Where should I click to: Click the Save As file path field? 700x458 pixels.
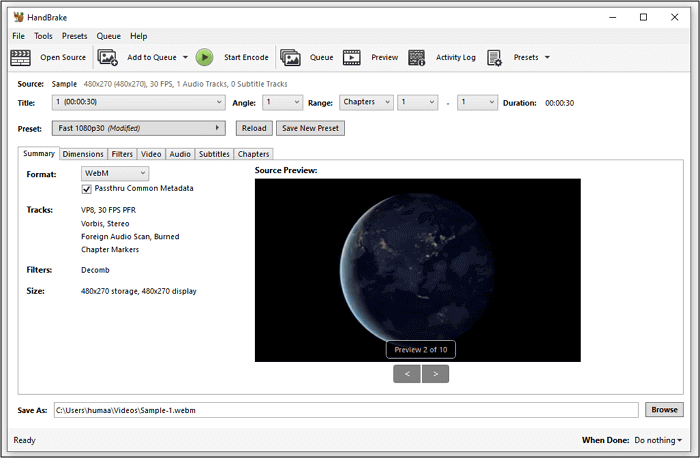[345, 409]
